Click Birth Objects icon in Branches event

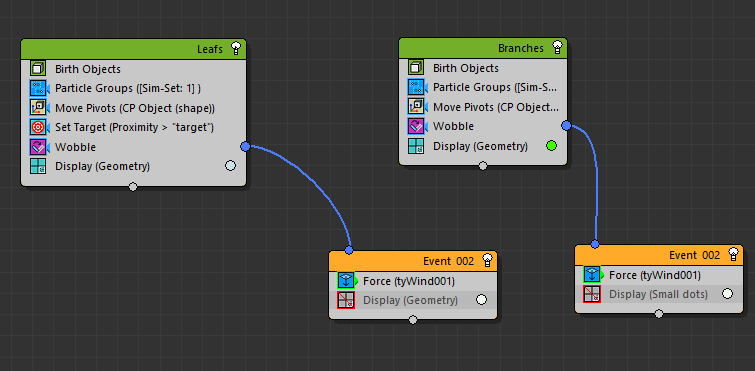(416, 68)
